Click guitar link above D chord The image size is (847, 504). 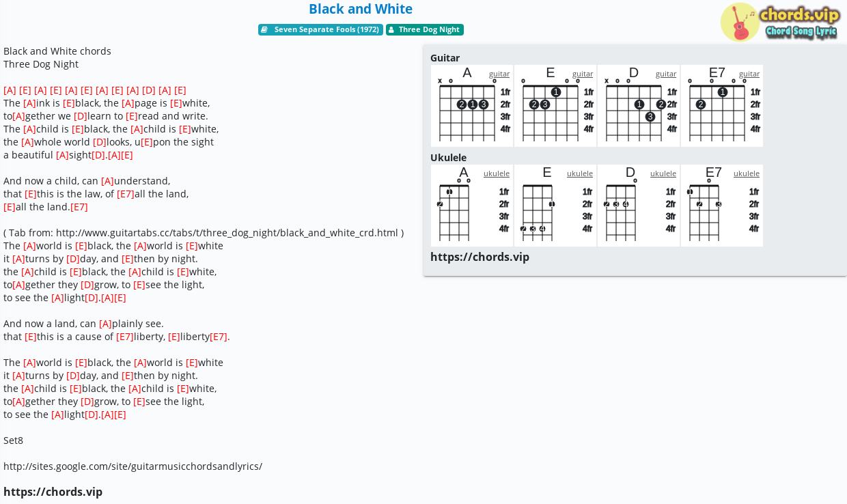pyautogui.click(x=666, y=74)
